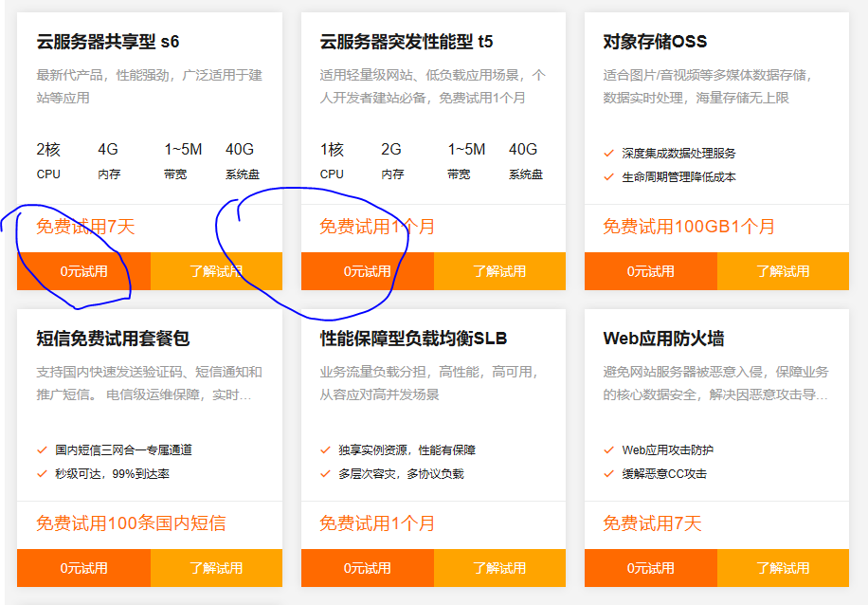This screenshot has width=868, height=605.
Task: Open the 云服务器突发性能型 t5 title
Action: pos(407,42)
